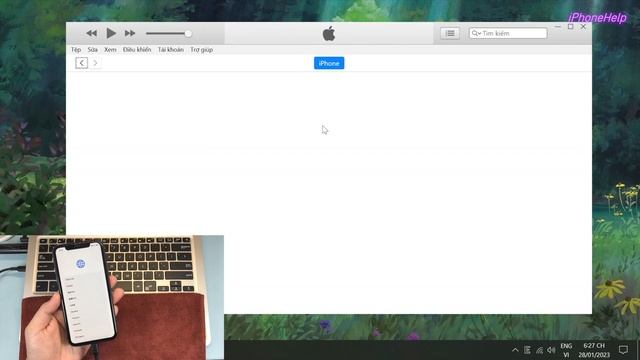Open the Tài khoản menu
Viewport: 640px width, 360px height.
pyautogui.click(x=171, y=49)
